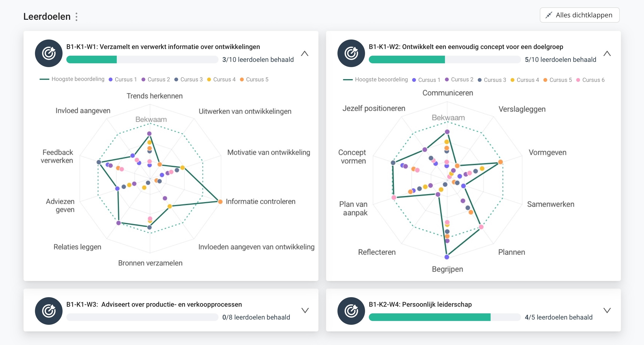644x345 pixels.
Task: Open the B1-K1-W3 Adviseert over productie title
Action: (154, 305)
